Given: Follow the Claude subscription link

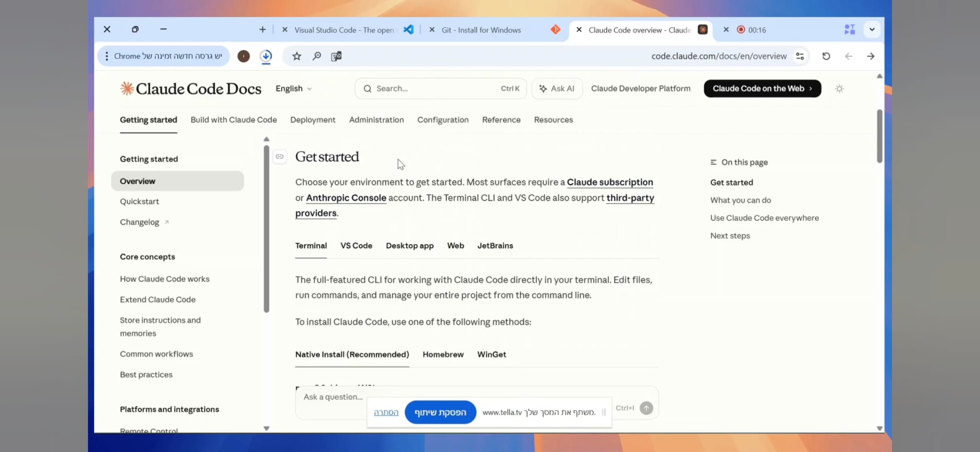Looking at the screenshot, I should point(610,182).
